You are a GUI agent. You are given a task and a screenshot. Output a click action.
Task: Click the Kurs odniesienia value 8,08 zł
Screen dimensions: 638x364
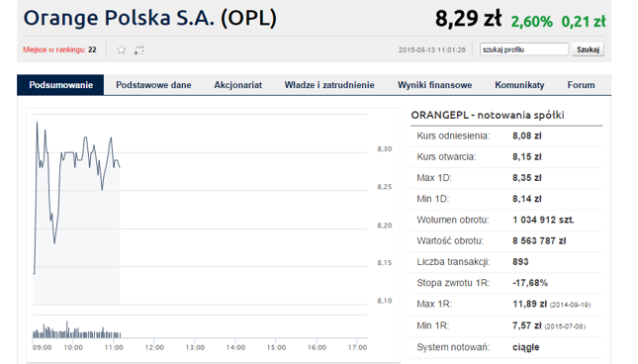pyautogui.click(x=527, y=136)
